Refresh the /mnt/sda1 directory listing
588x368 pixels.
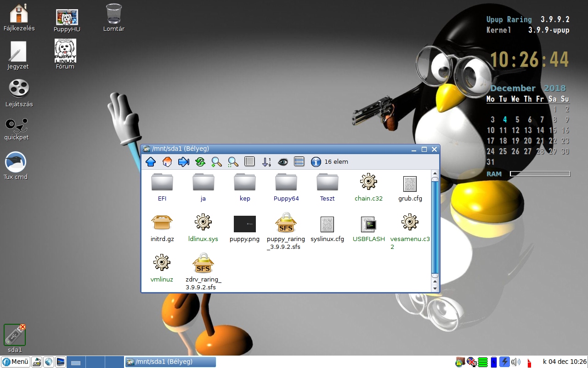point(200,162)
